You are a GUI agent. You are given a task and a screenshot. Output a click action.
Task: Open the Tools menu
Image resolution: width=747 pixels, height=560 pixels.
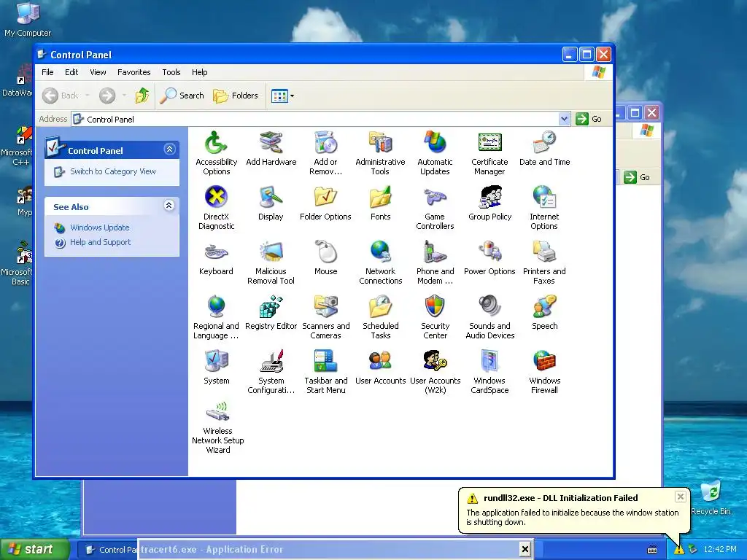(x=171, y=72)
